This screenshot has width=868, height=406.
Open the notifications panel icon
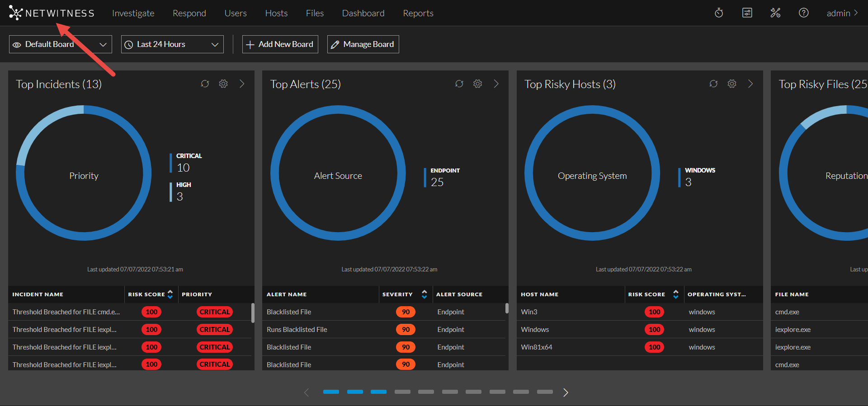[747, 13]
